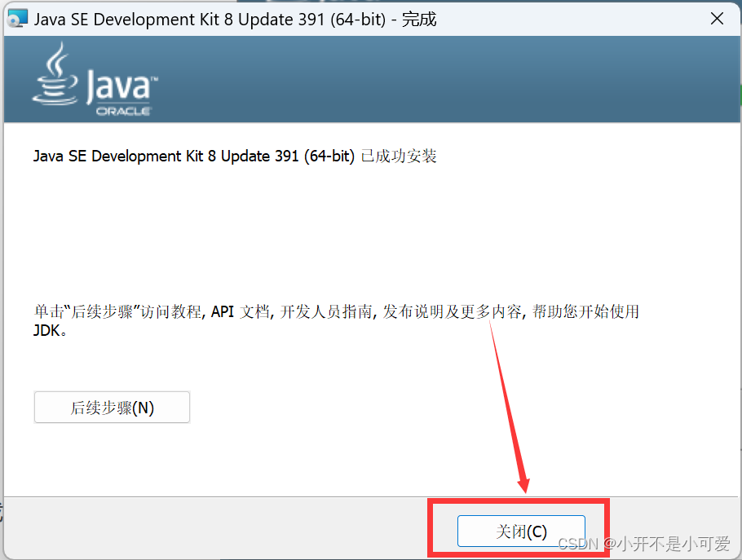Click the highlighted 关闭 button inside the red box
742x560 pixels.
tap(520, 531)
